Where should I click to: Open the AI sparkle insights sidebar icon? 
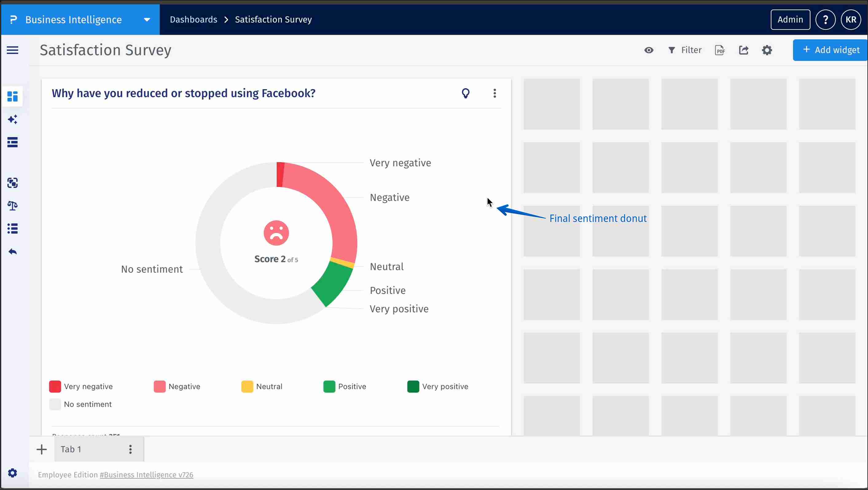(x=13, y=119)
